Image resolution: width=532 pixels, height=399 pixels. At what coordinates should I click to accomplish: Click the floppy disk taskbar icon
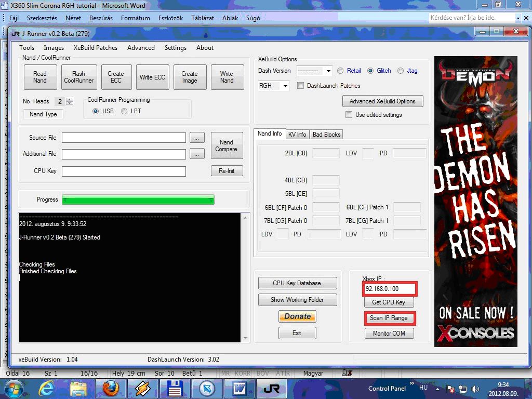click(x=175, y=388)
